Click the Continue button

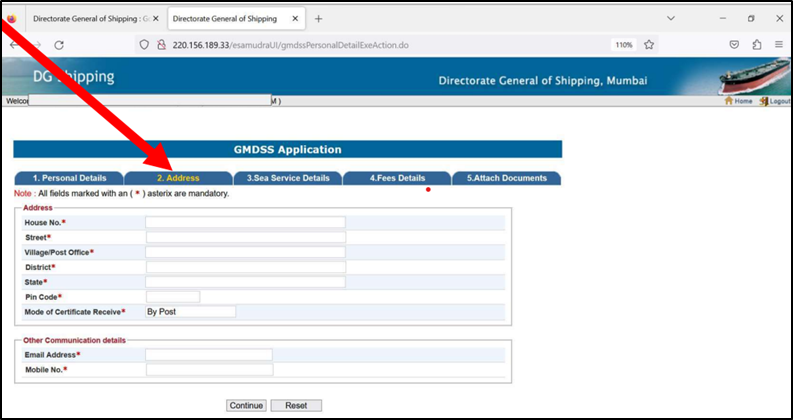coord(246,405)
